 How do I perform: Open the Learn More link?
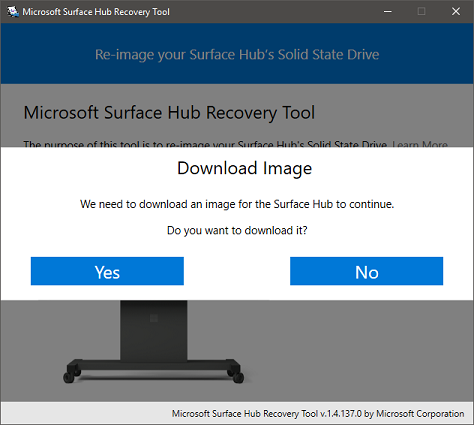click(420, 144)
